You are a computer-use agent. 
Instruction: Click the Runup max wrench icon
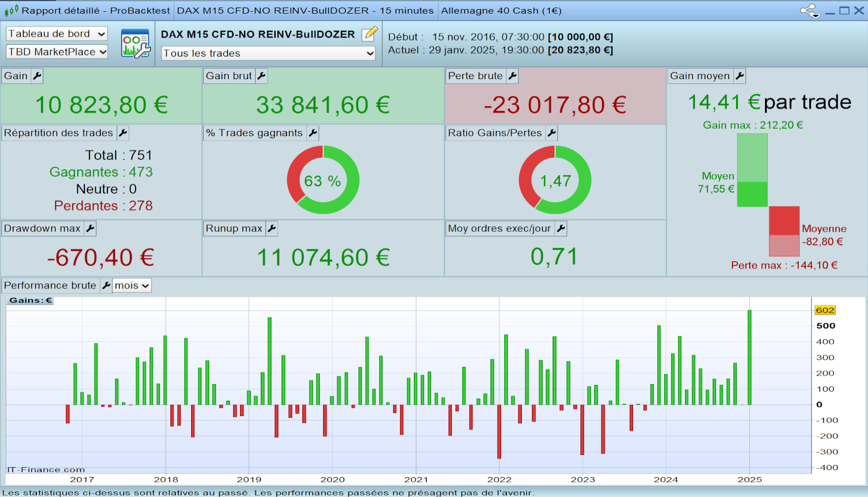pos(272,229)
